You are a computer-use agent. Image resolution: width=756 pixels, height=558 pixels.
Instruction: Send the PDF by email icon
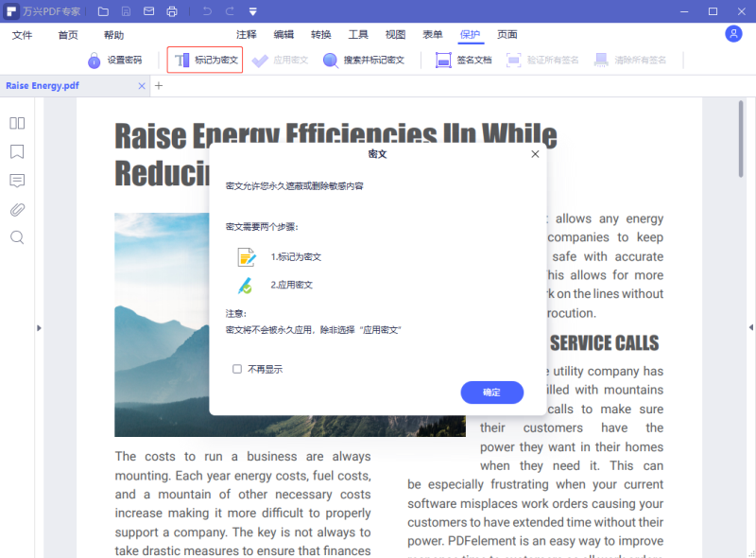149,11
